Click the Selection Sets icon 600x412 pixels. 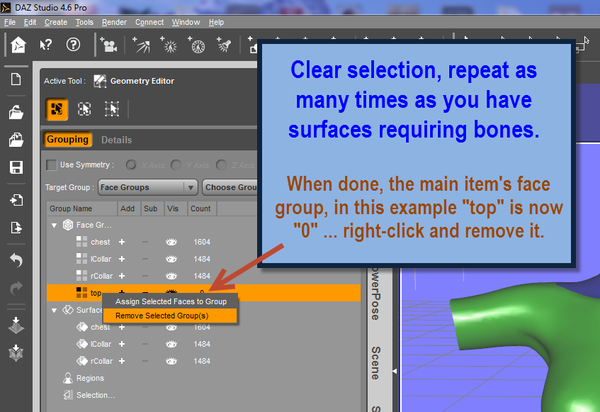click(x=68, y=395)
